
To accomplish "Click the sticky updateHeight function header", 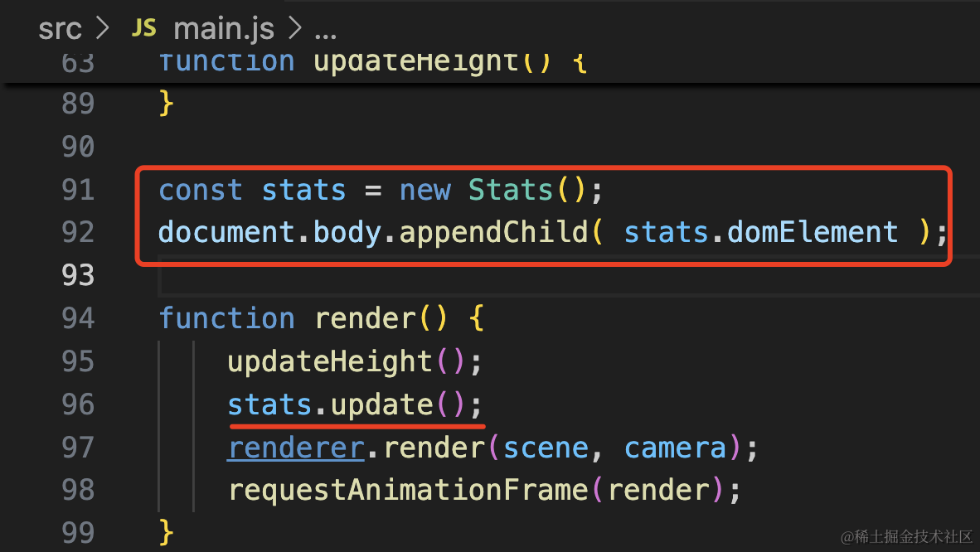I will (x=373, y=62).
